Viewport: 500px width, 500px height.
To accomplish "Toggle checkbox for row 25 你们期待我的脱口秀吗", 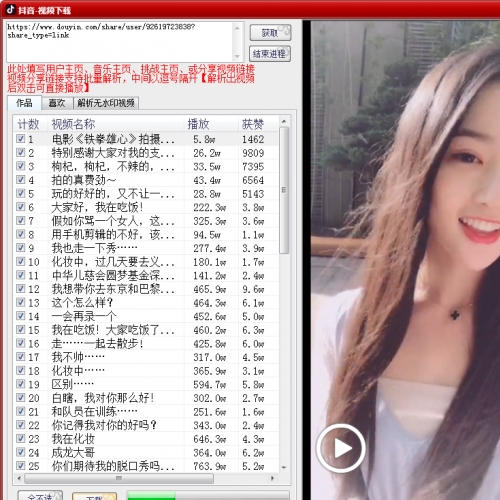I will [x=21, y=465].
